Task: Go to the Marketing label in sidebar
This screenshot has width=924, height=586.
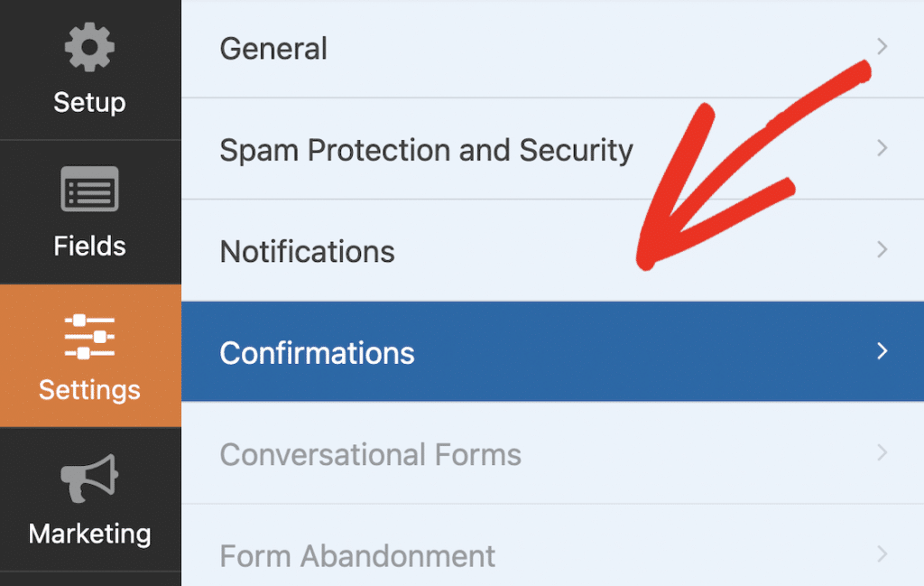Action: click(89, 534)
